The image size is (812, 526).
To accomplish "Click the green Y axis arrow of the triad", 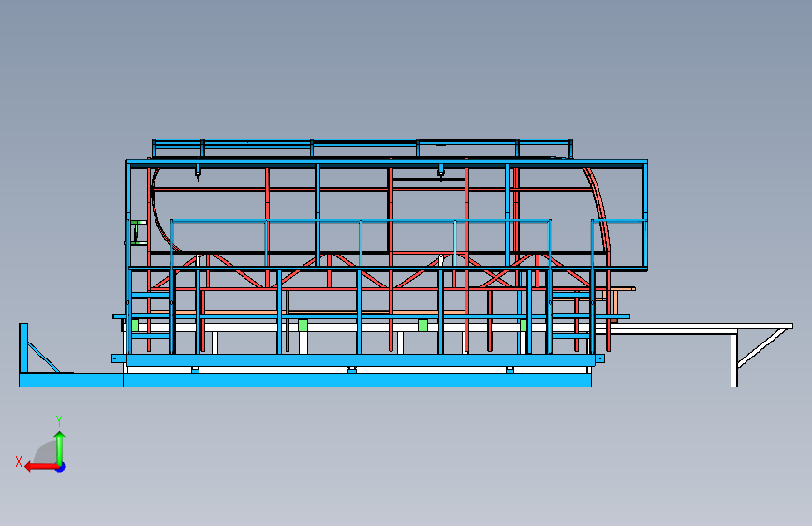I will tap(60, 447).
